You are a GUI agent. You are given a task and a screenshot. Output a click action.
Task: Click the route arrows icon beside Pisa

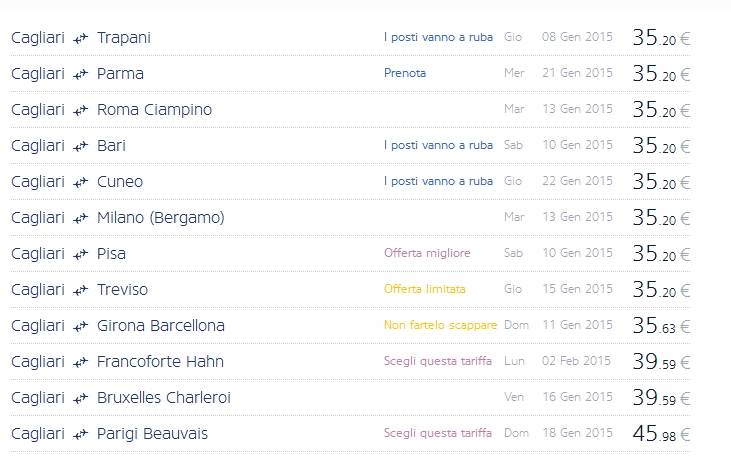pos(81,254)
